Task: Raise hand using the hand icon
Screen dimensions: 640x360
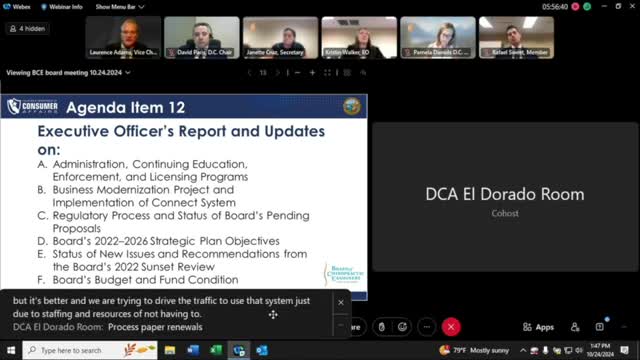Action: (x=382, y=327)
